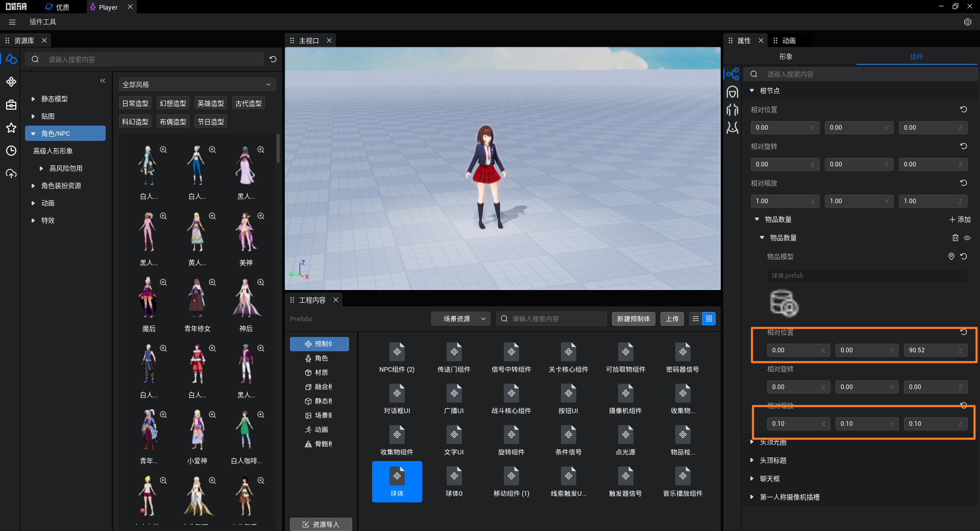Select the head slot icon in properties sidebar

tap(732, 92)
